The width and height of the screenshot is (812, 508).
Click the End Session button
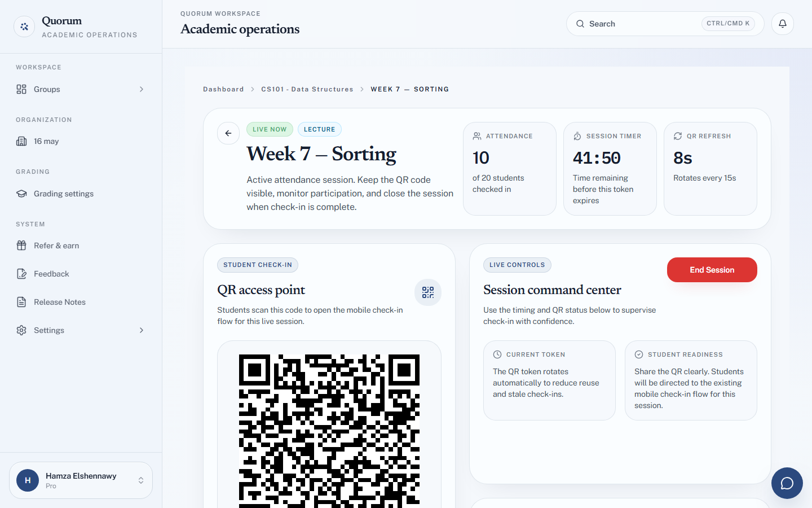tap(712, 270)
